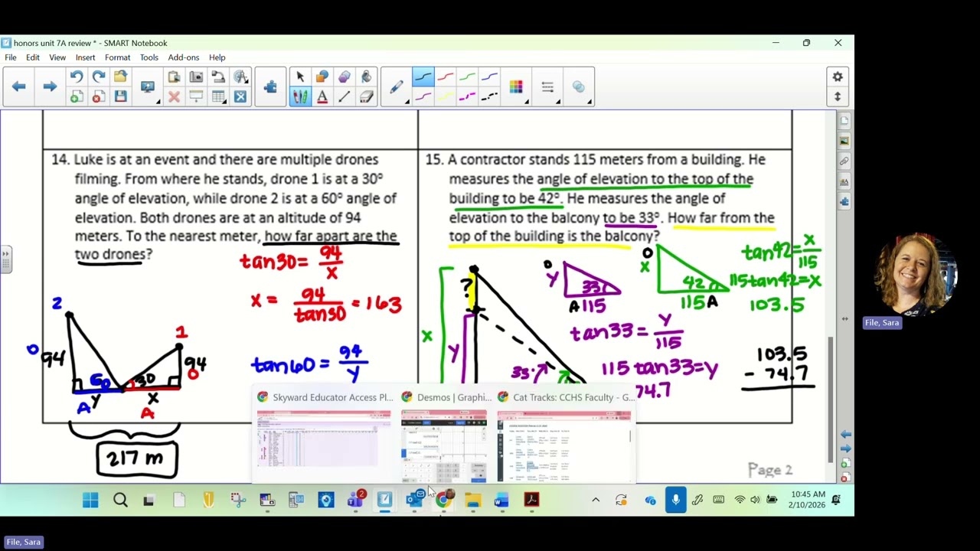
Task: Move sidebar with the double-arrow button
Action: click(844, 318)
